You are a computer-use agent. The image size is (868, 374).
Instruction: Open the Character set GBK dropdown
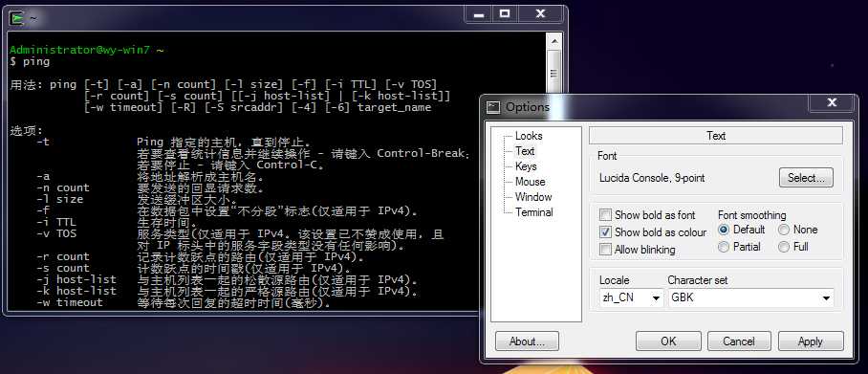(750, 297)
